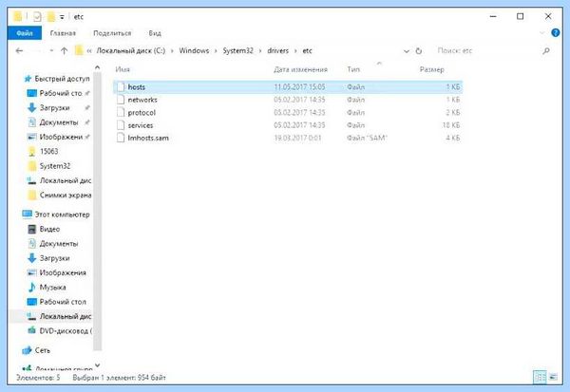This screenshot has height=392, width=570.
Task: Refresh the folder with the refresh icon
Action: coord(419,51)
